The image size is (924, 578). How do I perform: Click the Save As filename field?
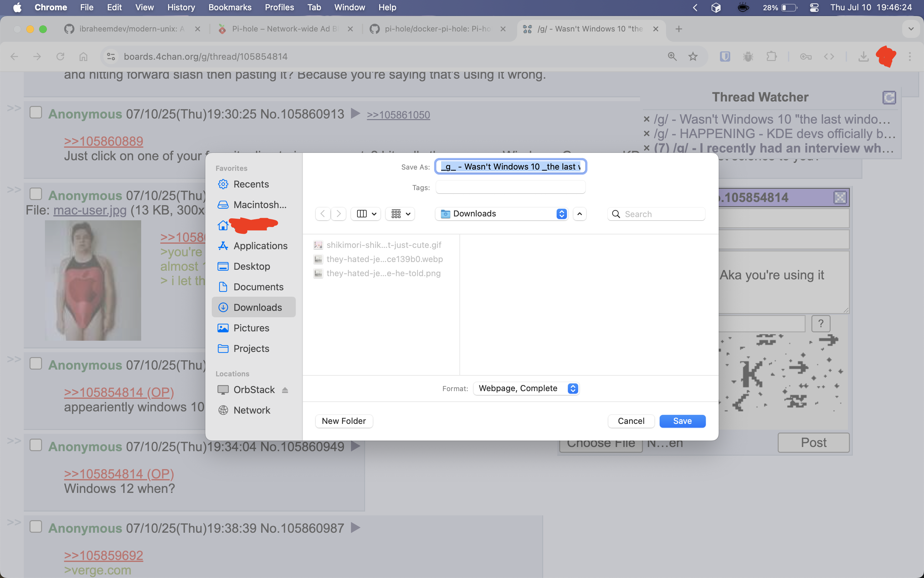click(x=510, y=167)
